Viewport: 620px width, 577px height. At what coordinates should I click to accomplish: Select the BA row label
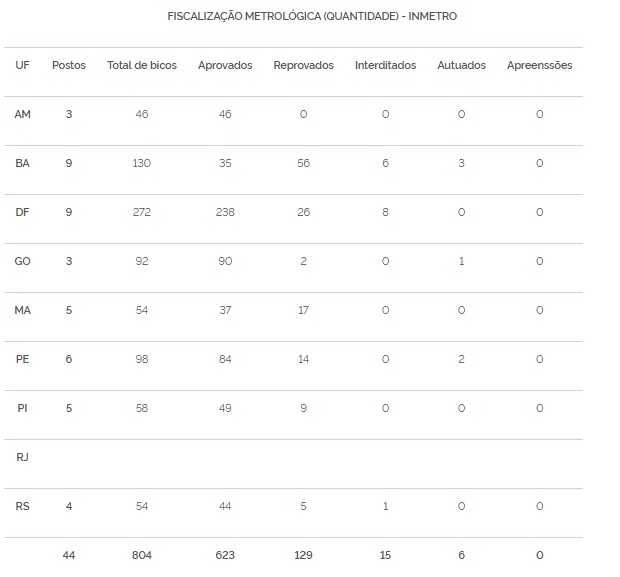coord(22,163)
